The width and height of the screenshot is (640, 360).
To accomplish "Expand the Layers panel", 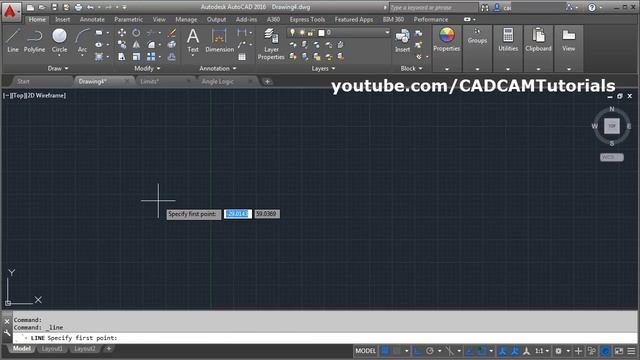I will [323, 69].
